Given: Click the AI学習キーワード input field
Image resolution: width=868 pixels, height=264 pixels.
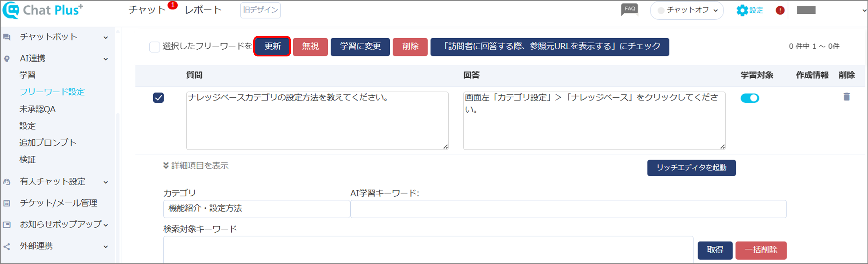Looking at the screenshot, I should 568,209.
